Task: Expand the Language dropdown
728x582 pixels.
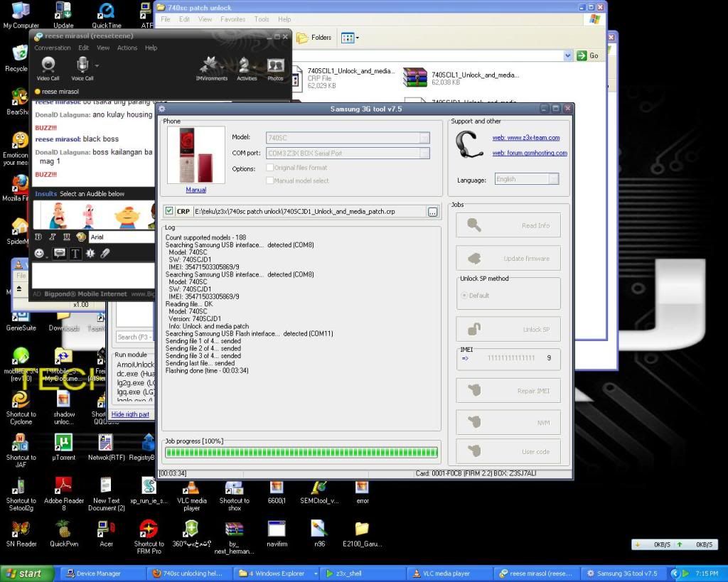Action: (553, 179)
